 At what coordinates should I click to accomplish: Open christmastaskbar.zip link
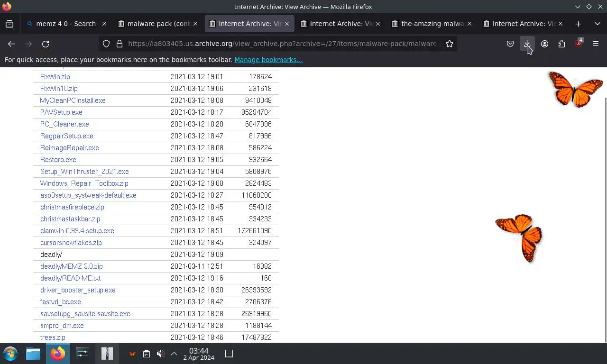tap(70, 219)
